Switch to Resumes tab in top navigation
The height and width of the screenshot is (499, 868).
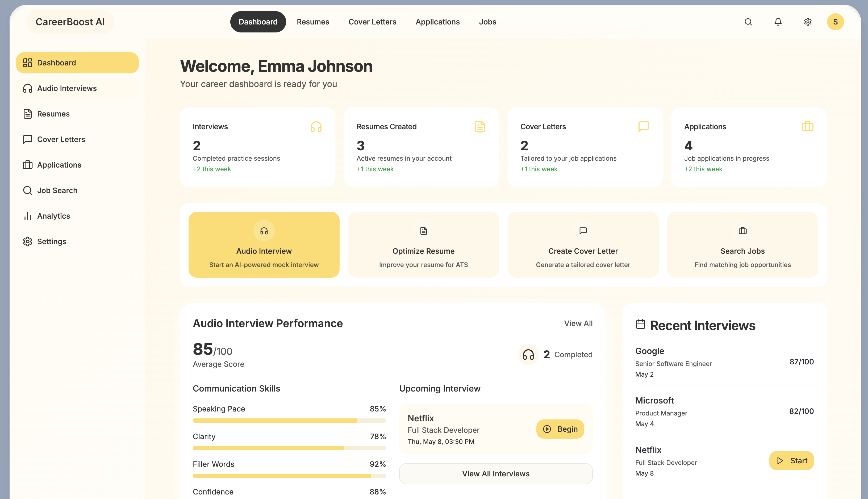313,22
